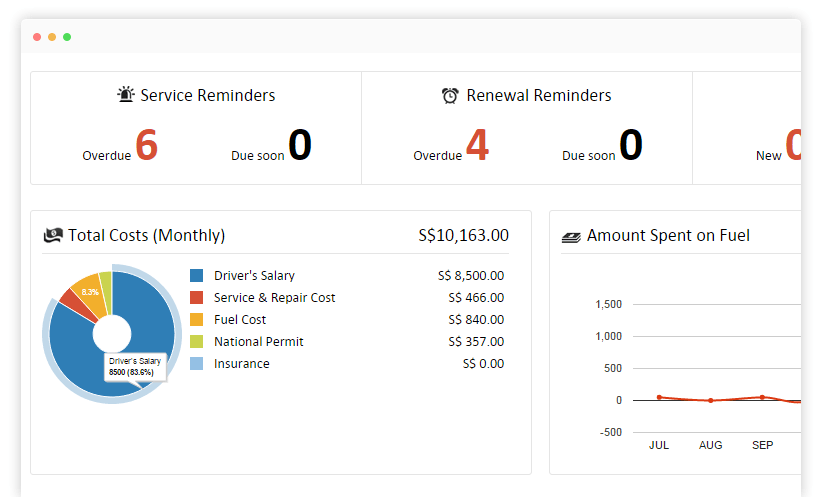Select the Fuel Cost legend label

[240, 319]
